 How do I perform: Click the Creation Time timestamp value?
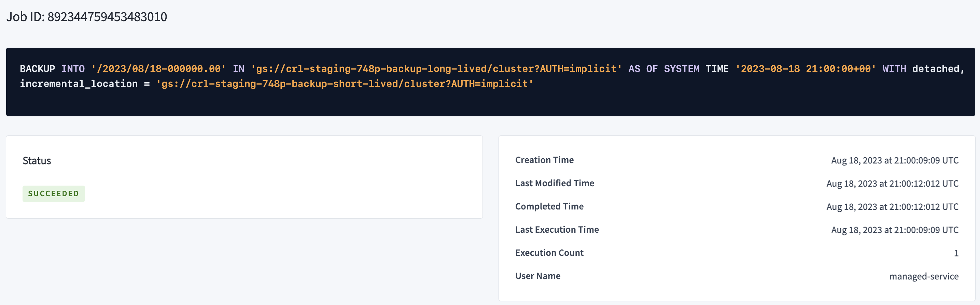pos(894,160)
